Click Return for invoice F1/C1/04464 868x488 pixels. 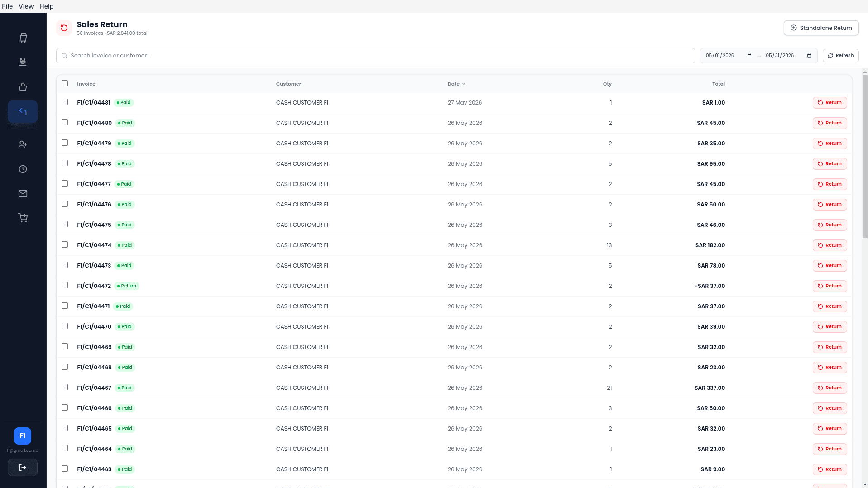pyautogui.click(x=830, y=449)
